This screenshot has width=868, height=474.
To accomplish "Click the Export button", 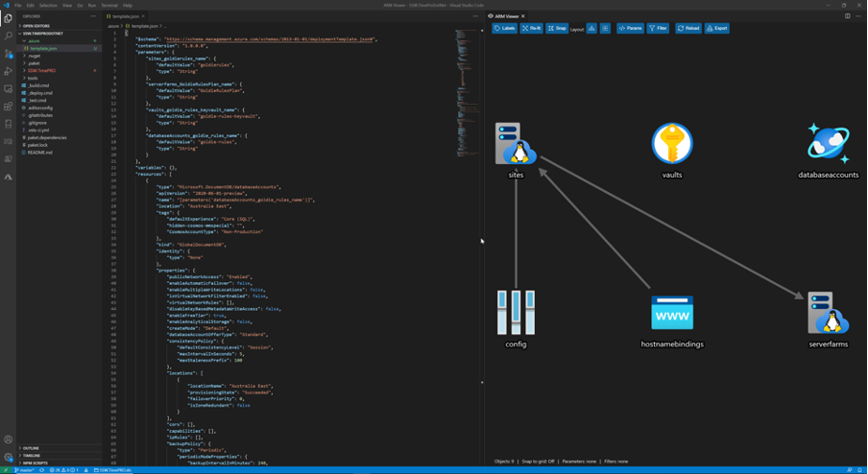I will pyautogui.click(x=717, y=29).
